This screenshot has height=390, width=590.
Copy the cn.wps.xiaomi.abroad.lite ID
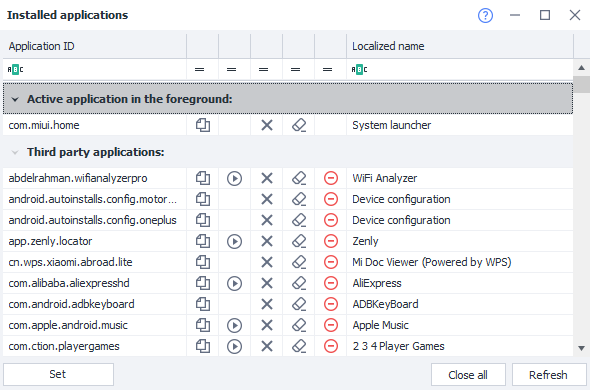[203, 262]
